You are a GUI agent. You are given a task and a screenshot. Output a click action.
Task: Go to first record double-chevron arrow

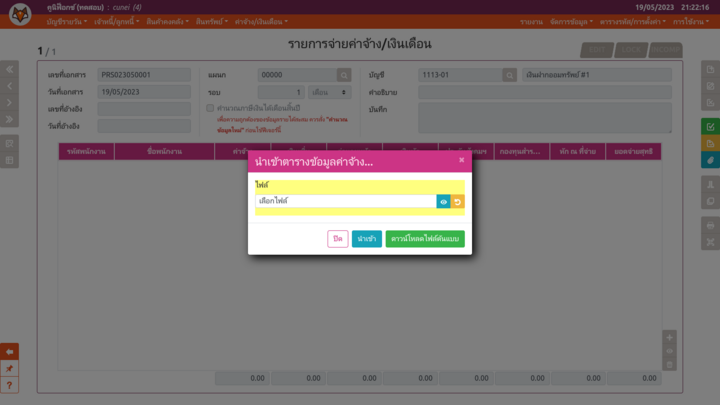(x=10, y=69)
